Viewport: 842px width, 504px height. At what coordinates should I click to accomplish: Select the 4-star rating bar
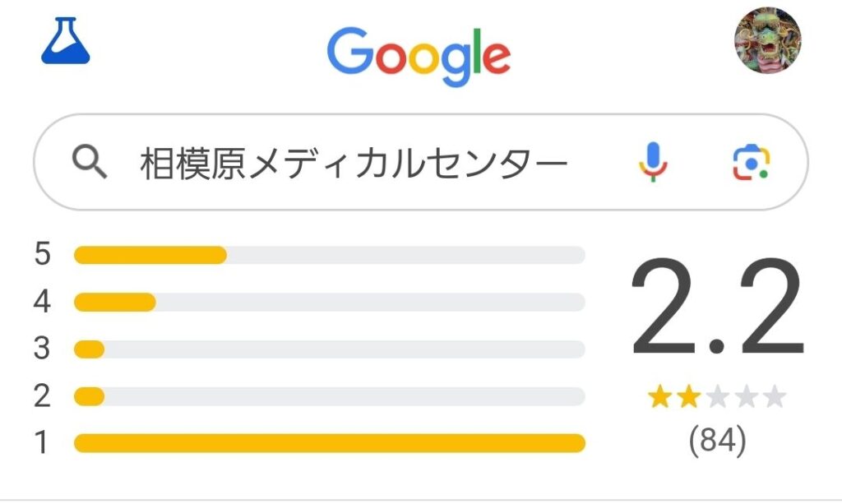point(329,303)
